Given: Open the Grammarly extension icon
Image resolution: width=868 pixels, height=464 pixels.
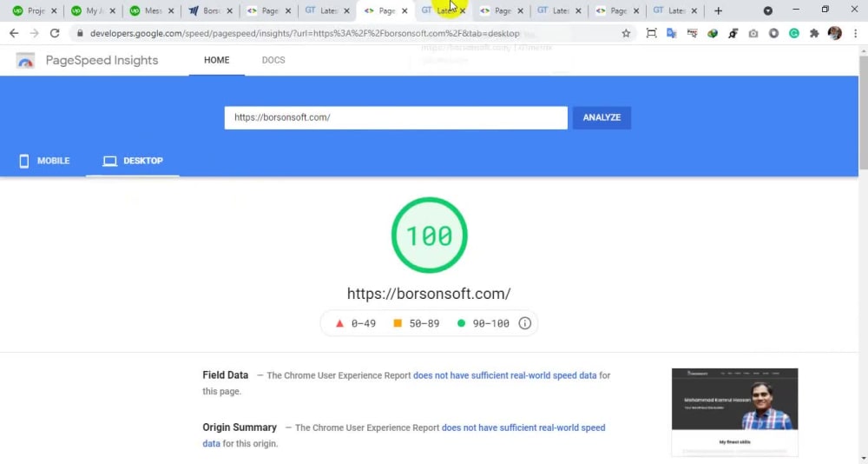Looking at the screenshot, I should (794, 33).
